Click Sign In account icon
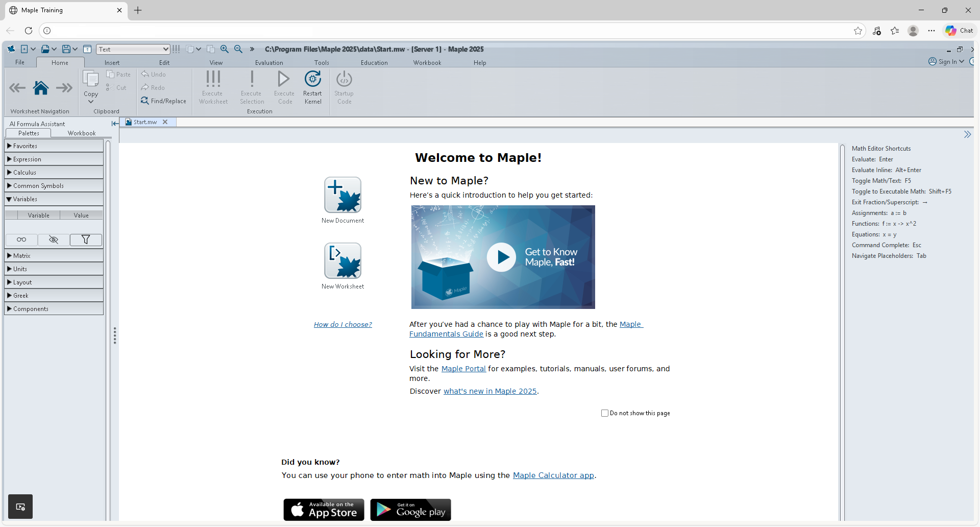 pyautogui.click(x=933, y=61)
